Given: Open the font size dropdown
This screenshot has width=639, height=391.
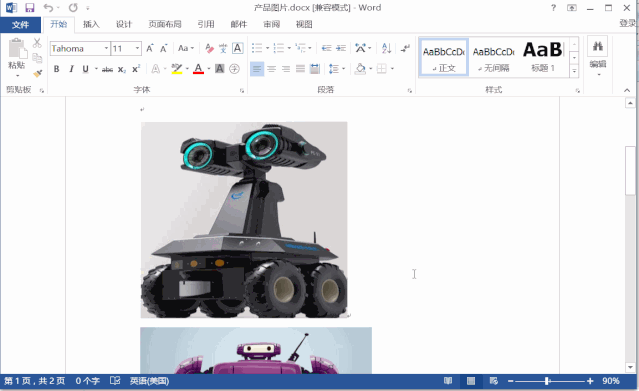Looking at the screenshot, I should (138, 49).
